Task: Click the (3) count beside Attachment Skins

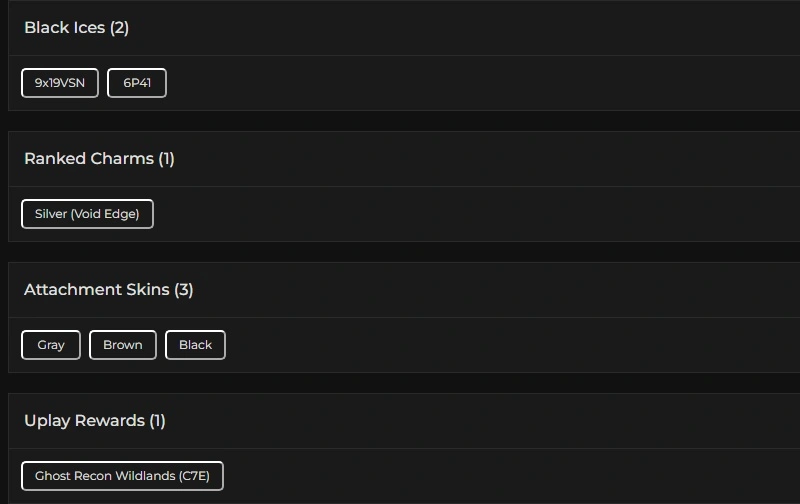Action: click(x=184, y=290)
